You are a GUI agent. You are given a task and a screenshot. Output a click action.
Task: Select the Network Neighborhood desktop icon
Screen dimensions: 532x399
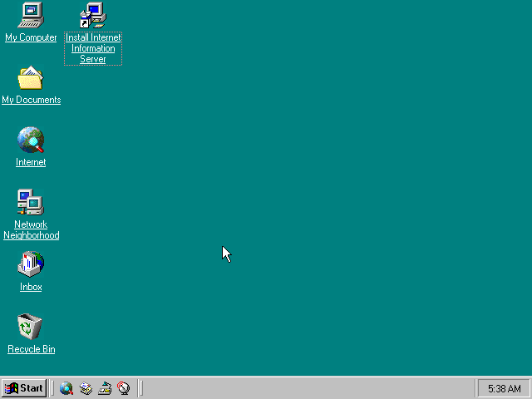click(31, 202)
